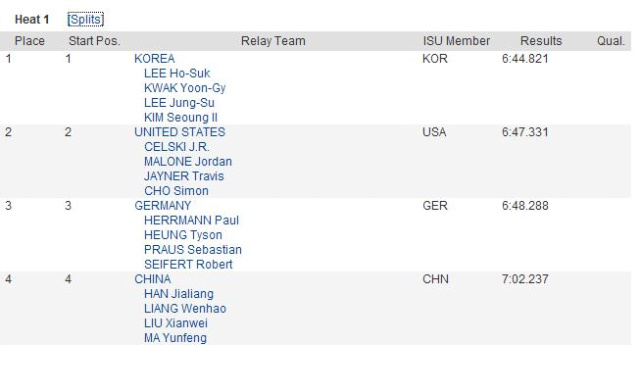The image size is (640, 382).
Task: View SEIFERT Robert skater page
Action: [x=188, y=264]
